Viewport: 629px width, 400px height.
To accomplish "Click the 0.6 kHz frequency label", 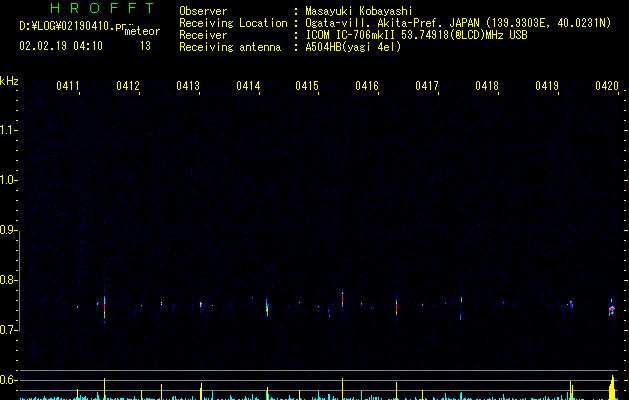I will tap(8, 380).
